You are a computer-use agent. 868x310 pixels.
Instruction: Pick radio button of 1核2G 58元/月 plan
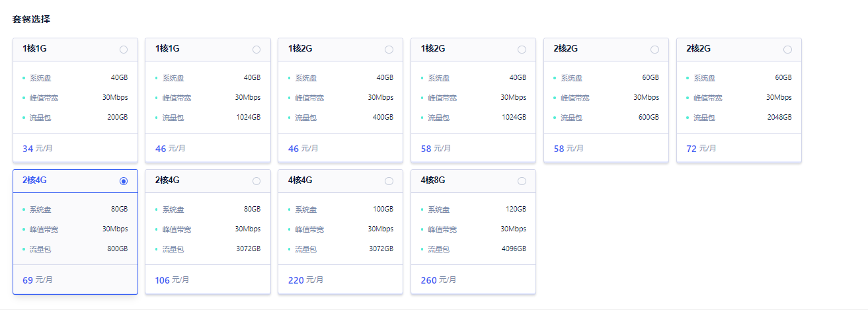pyautogui.click(x=522, y=50)
